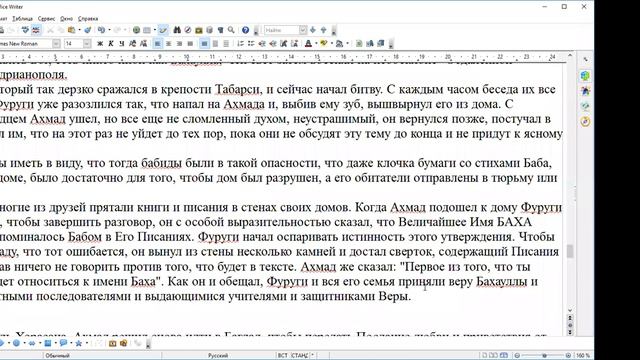Screen dimensions: 640x360
Task: Find previous occurrence with up arrow
Action: click(324, 30)
